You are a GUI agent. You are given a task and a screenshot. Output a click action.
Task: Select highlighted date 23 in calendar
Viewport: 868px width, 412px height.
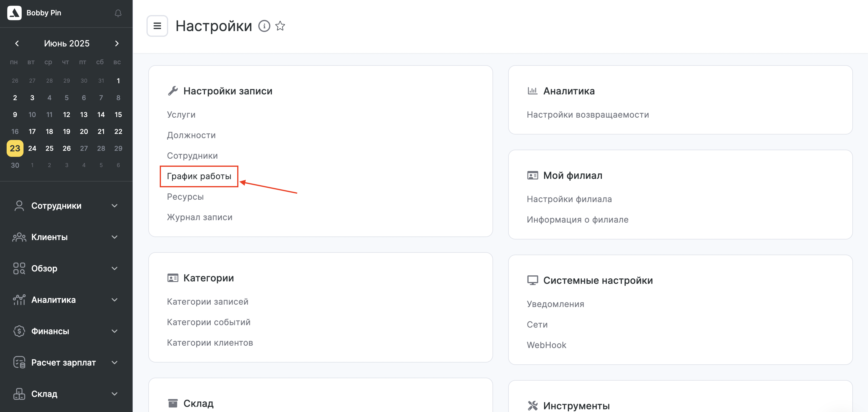15,148
